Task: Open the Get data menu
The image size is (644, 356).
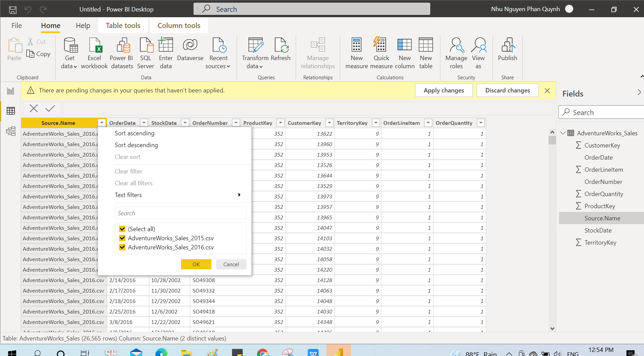Action: pyautogui.click(x=70, y=53)
